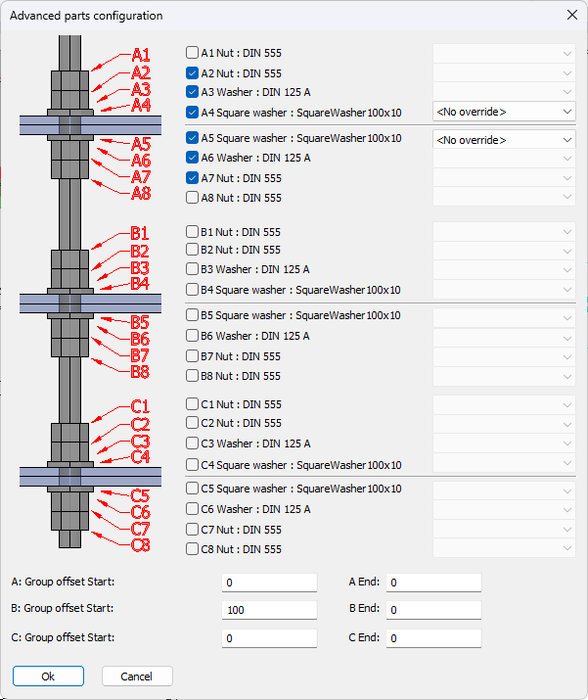Uncheck A2 Nut DIN 555
This screenshot has width=588, height=700.
(x=193, y=72)
